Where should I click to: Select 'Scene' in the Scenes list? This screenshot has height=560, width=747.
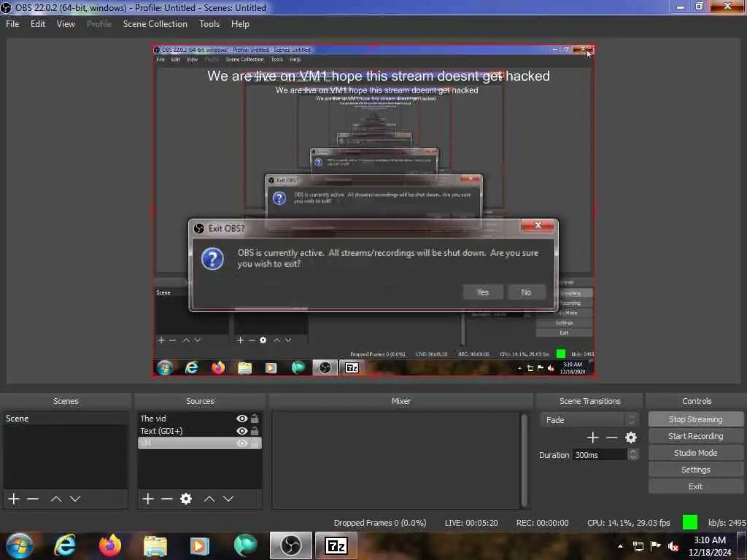[x=65, y=418]
